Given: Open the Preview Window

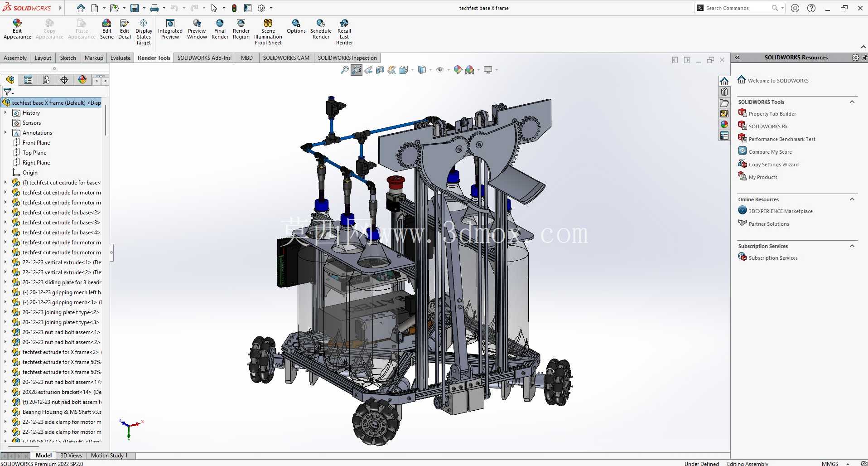Looking at the screenshot, I should [x=197, y=29].
